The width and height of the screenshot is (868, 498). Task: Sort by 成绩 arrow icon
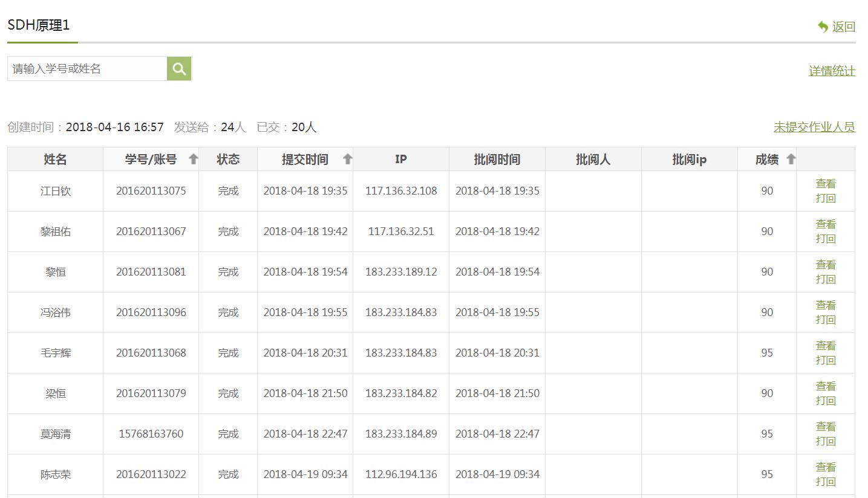click(x=791, y=159)
